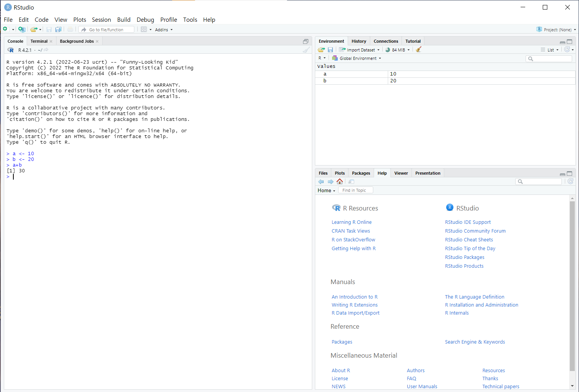Open Search Engine & Keywords link
Screen dimensions: 579x392
[475, 342]
